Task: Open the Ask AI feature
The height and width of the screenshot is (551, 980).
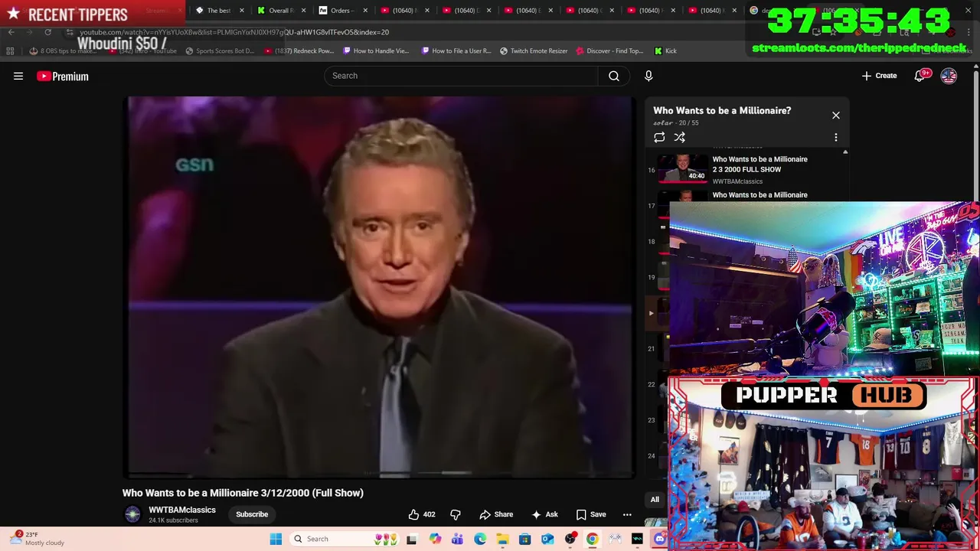Action: point(544,514)
